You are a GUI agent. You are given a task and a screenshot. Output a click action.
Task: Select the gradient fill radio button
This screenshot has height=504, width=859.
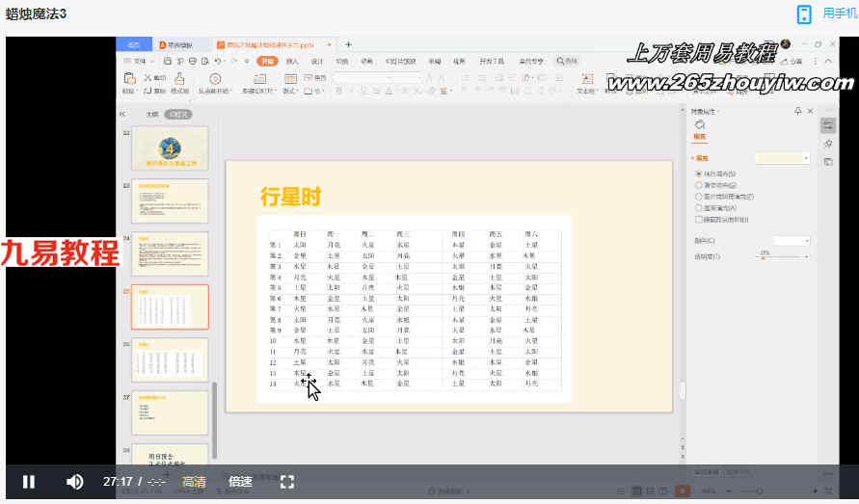(699, 185)
